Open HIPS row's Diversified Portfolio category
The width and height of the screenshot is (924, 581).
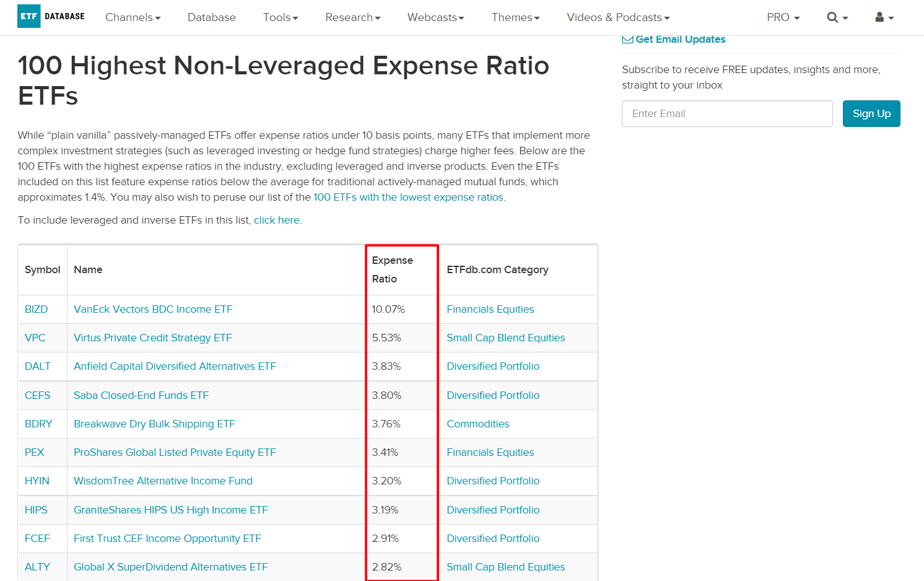(494, 510)
